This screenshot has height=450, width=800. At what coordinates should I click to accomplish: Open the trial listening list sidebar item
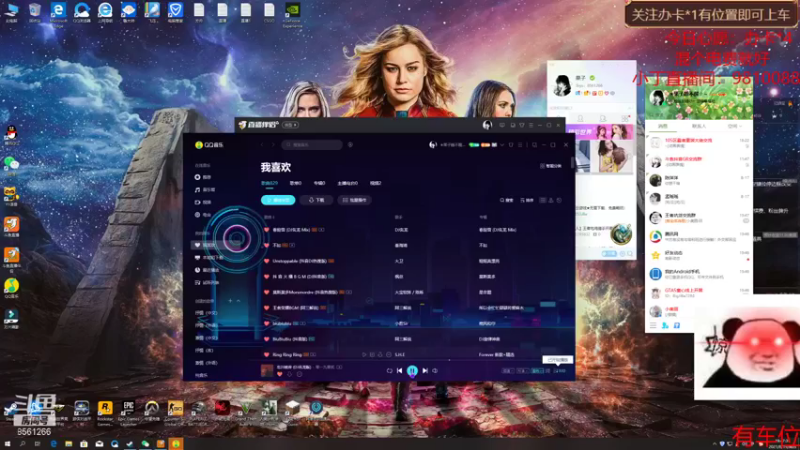[x=207, y=282]
